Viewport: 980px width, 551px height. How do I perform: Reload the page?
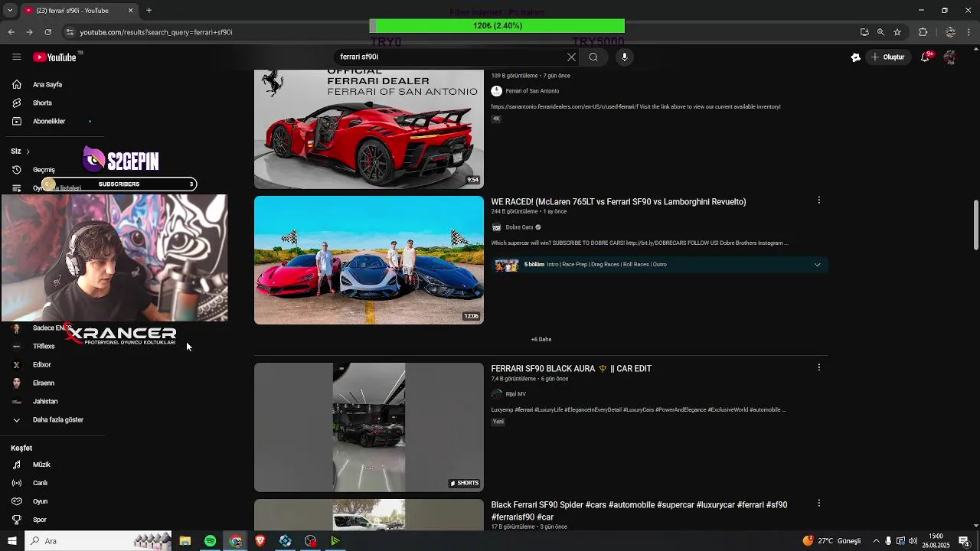click(x=47, y=32)
